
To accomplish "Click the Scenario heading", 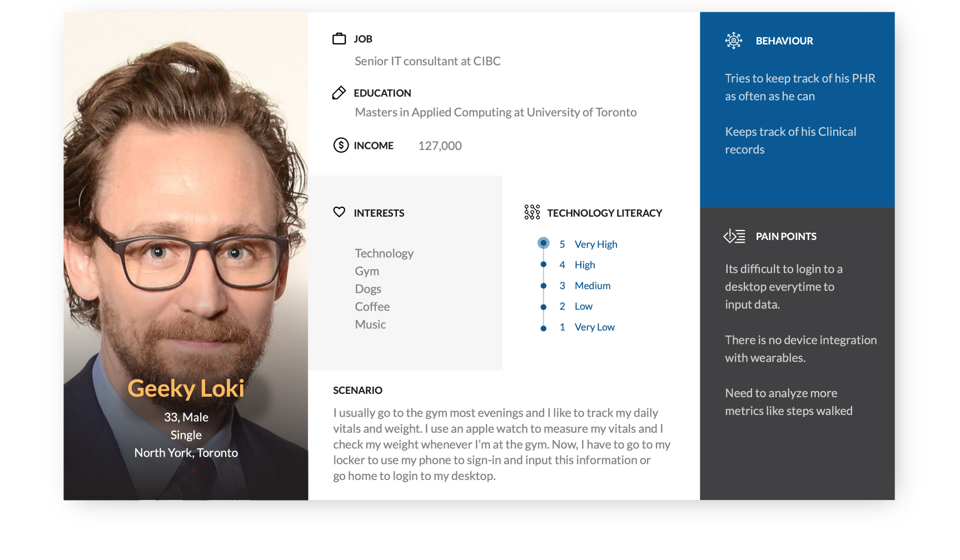I will (x=357, y=391).
